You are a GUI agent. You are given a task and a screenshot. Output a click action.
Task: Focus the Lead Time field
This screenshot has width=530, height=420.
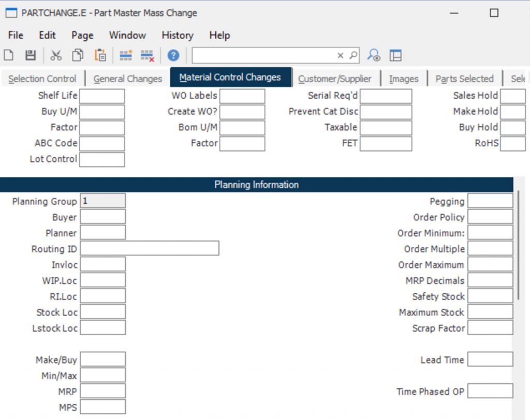pos(491,359)
